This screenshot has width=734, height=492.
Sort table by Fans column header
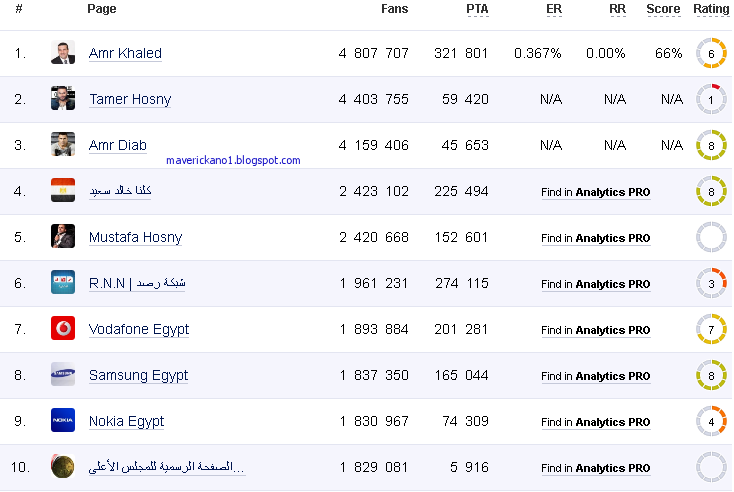click(394, 9)
